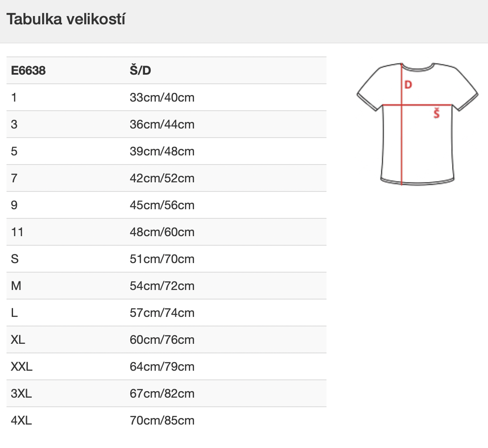Select the 4XL size row label
This screenshot has width=488, height=448.
[21, 421]
